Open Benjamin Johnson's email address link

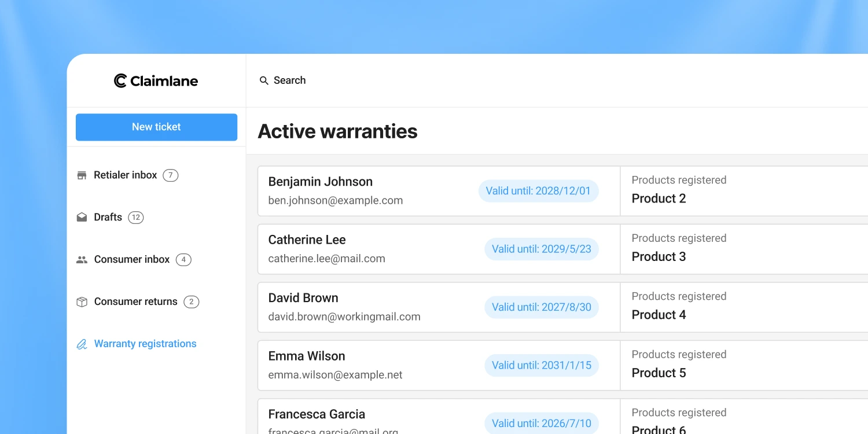(x=335, y=201)
